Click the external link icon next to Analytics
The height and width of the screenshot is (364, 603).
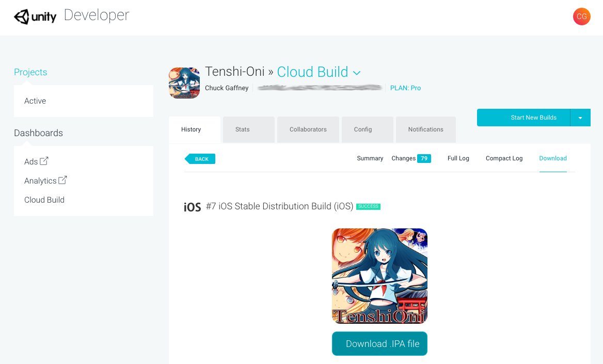(x=62, y=180)
